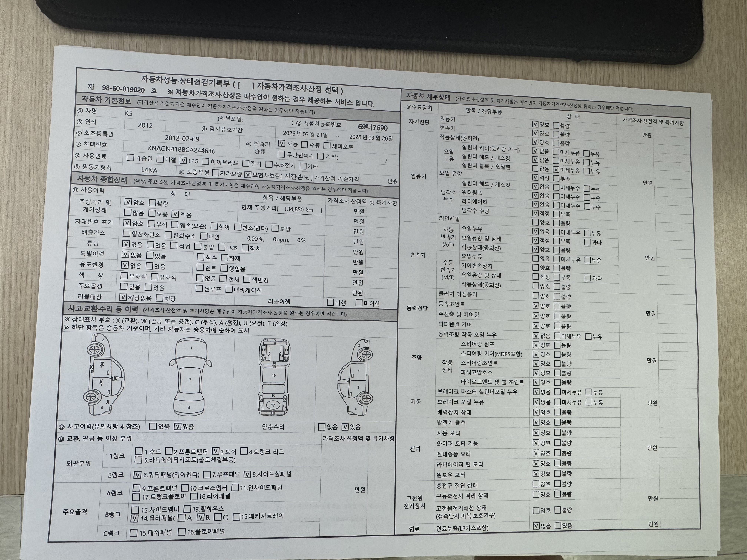Toggle 없음 for 연료누출(LP가스포함)
The width and height of the screenshot is (747, 560).
tap(536, 526)
